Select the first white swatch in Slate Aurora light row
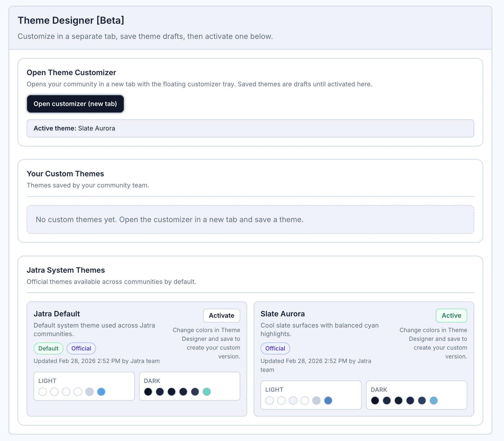Image resolution: width=504 pixels, height=441 pixels. point(269,401)
